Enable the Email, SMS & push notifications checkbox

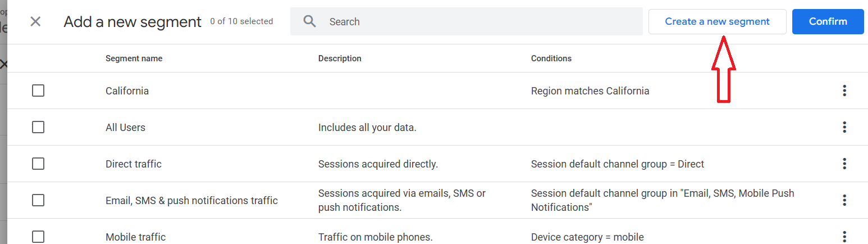click(x=38, y=200)
